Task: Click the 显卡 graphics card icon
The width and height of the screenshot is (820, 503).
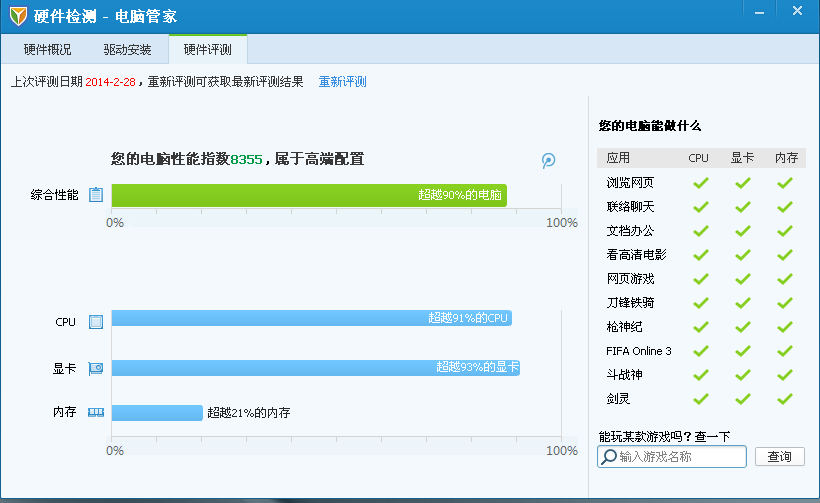Action: [x=96, y=368]
